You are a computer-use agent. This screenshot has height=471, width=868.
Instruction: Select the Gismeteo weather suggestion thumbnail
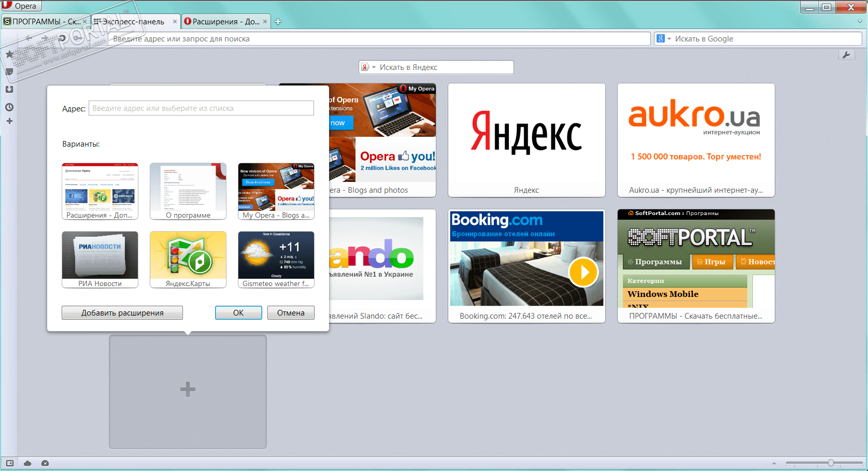(x=276, y=260)
